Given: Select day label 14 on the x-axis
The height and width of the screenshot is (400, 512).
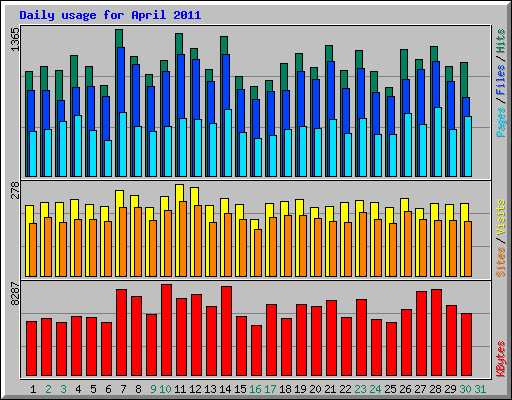Looking at the screenshot, I should click(225, 389).
